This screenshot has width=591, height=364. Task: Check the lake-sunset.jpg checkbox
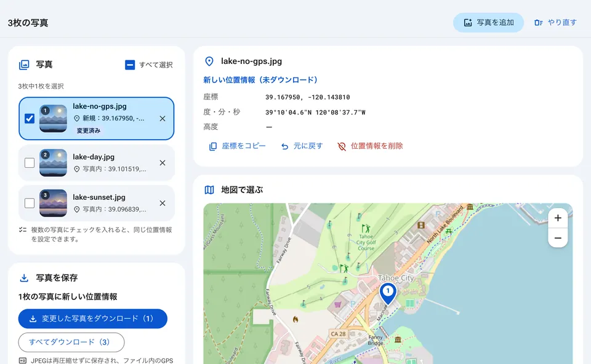click(30, 203)
